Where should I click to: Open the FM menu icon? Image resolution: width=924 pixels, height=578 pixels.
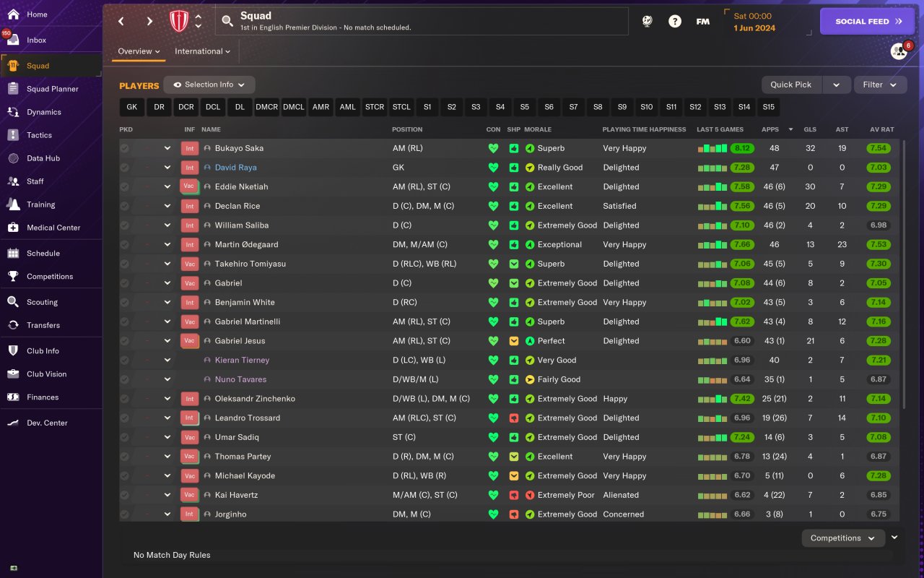tap(702, 21)
